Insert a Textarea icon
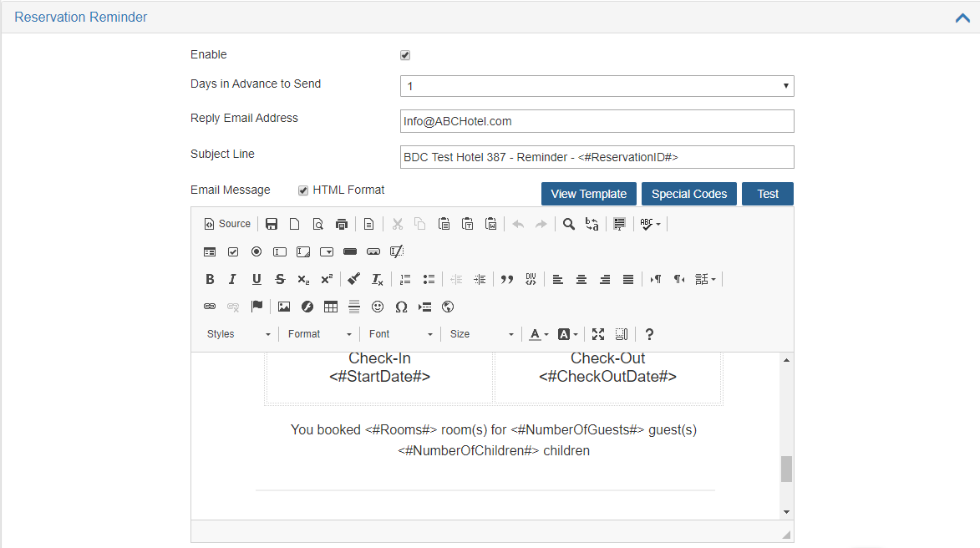 tap(303, 251)
